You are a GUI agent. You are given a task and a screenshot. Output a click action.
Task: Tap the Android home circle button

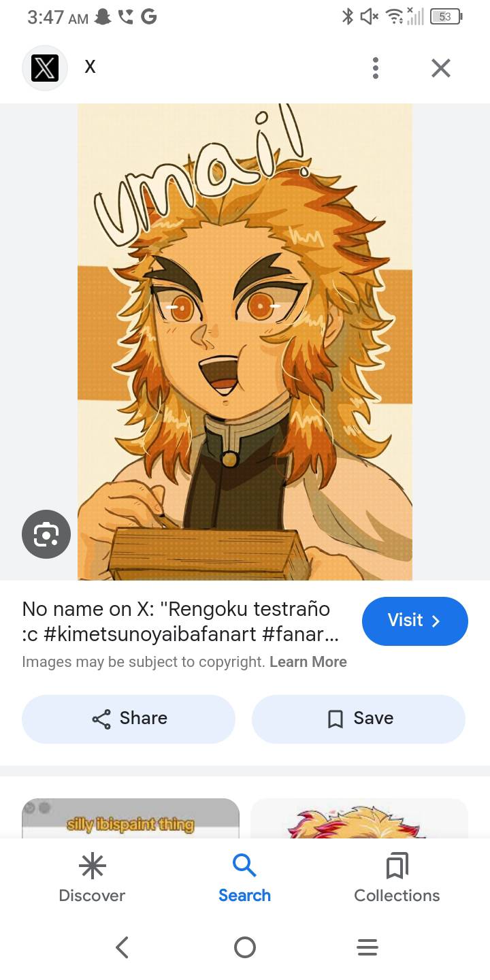(245, 947)
